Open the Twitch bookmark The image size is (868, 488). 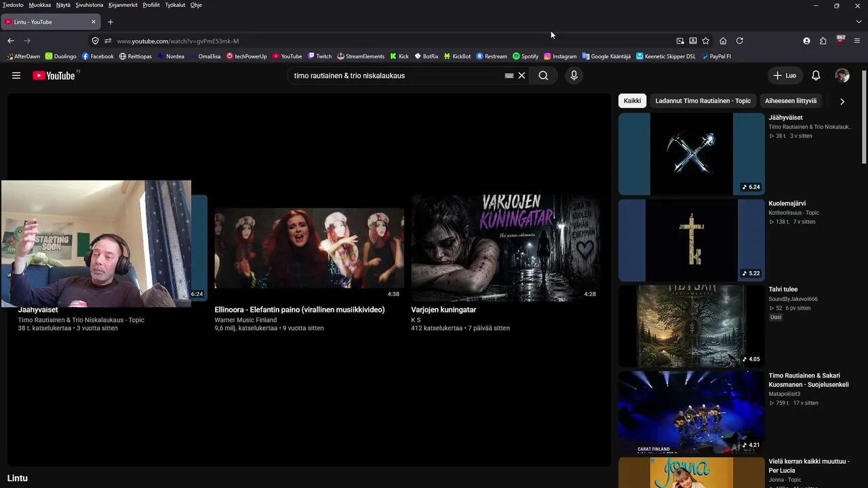pyautogui.click(x=319, y=56)
